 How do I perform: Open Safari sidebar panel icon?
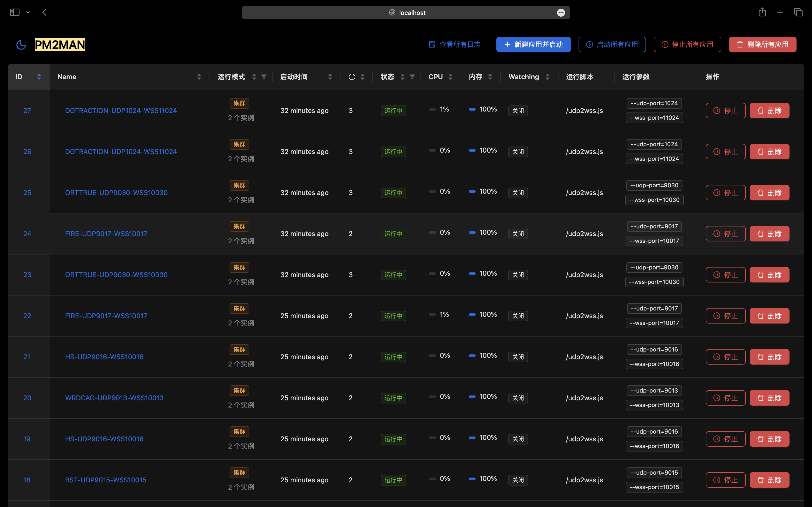click(x=15, y=12)
